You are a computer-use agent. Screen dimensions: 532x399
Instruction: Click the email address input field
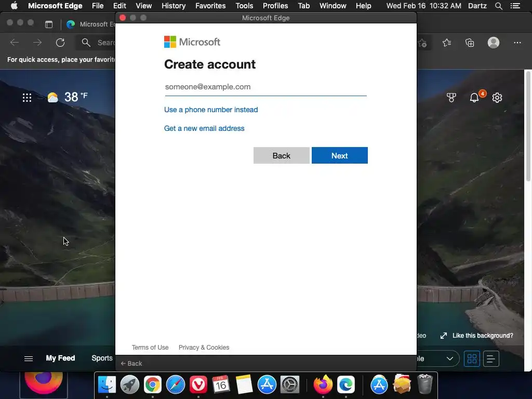265,87
